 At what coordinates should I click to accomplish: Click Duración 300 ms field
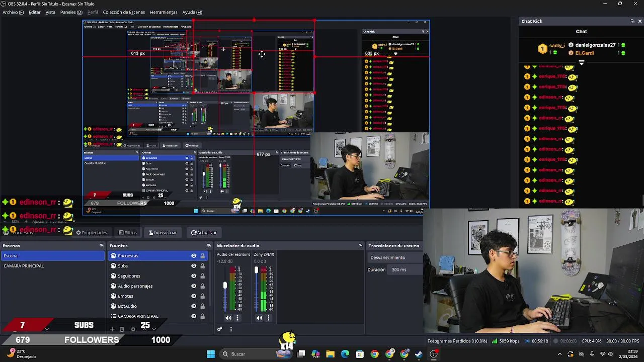tap(405, 269)
